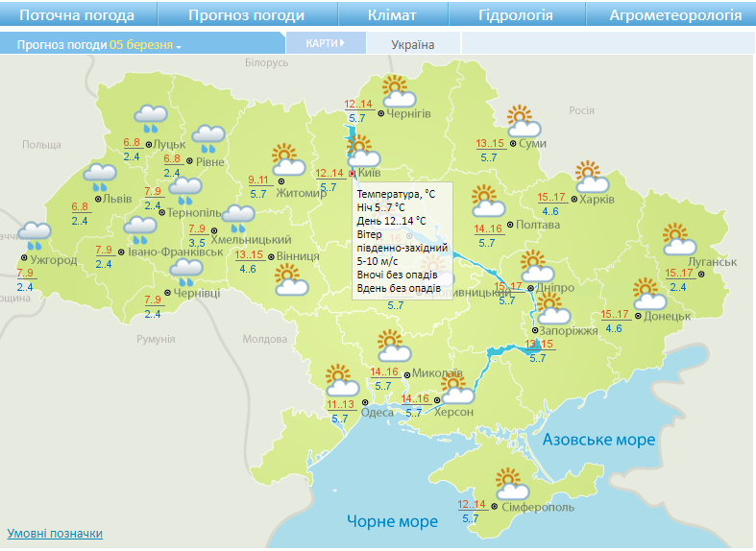
Task: Click the weather icon above Житомир
Action: pyautogui.click(x=286, y=158)
